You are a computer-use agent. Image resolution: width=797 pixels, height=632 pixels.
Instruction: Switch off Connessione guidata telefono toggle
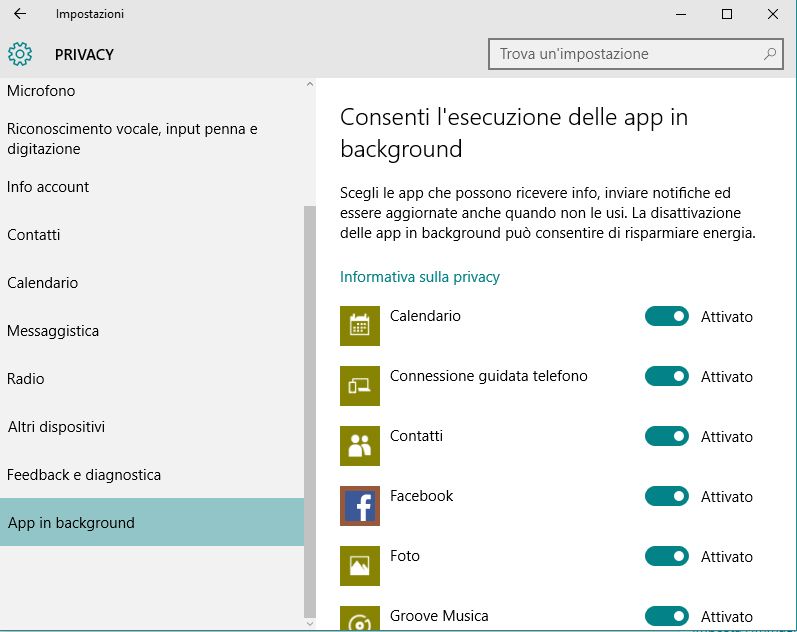[666, 377]
